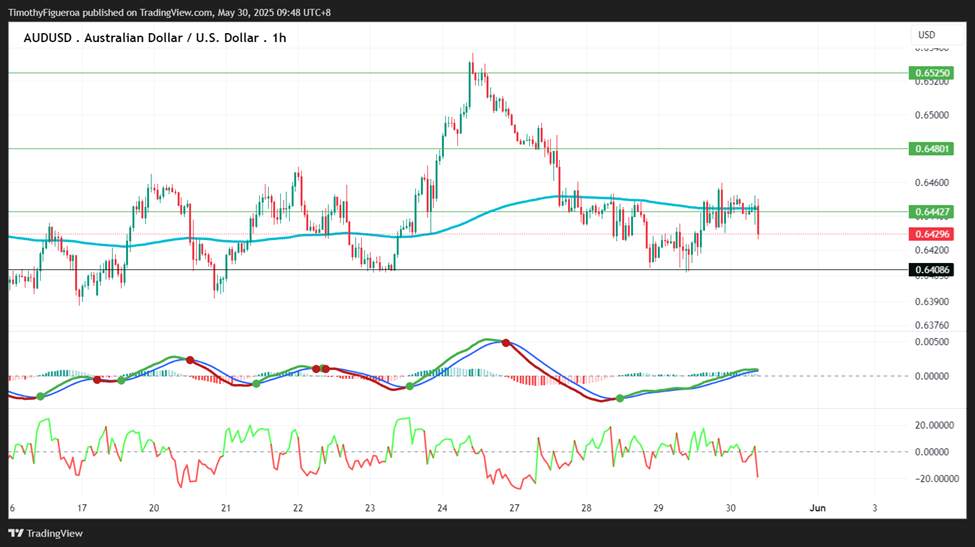The width and height of the screenshot is (975, 547).
Task: Click the date label 17 on time axis
Action: coord(82,508)
